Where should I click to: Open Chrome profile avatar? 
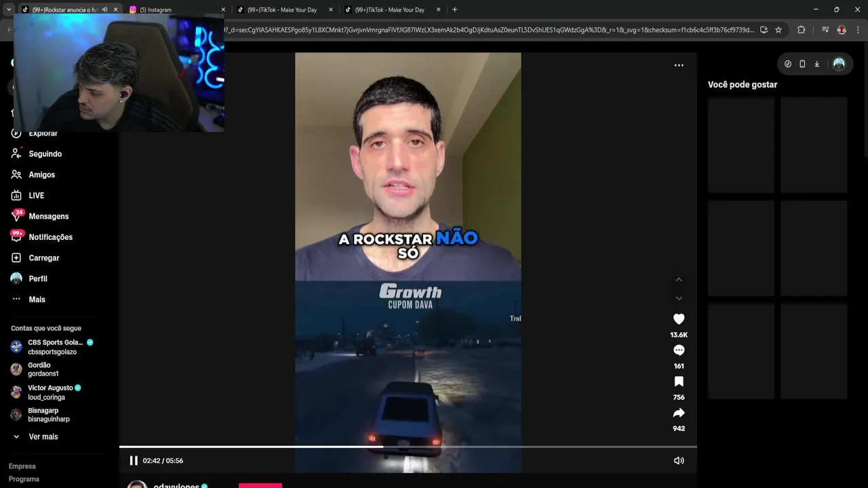[842, 30]
